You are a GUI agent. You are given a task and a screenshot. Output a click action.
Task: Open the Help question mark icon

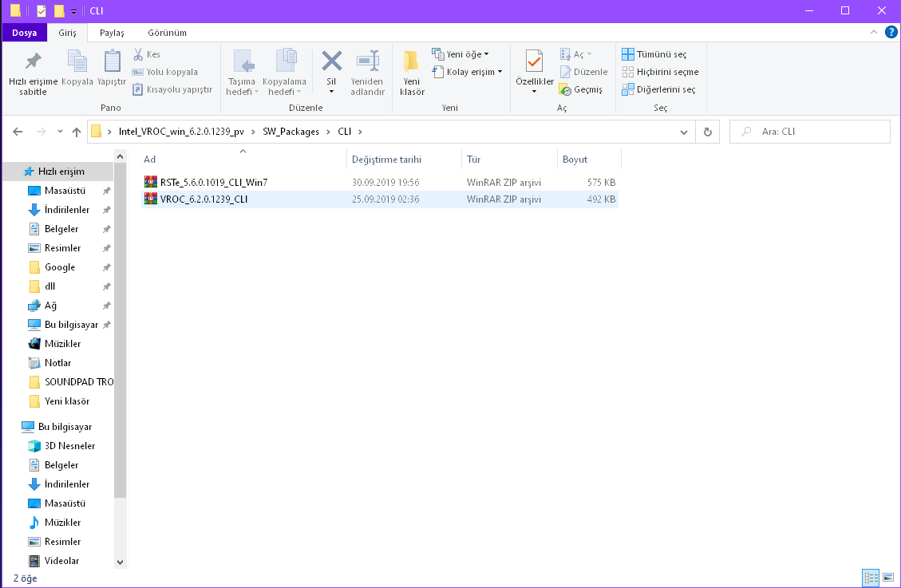[x=891, y=32]
